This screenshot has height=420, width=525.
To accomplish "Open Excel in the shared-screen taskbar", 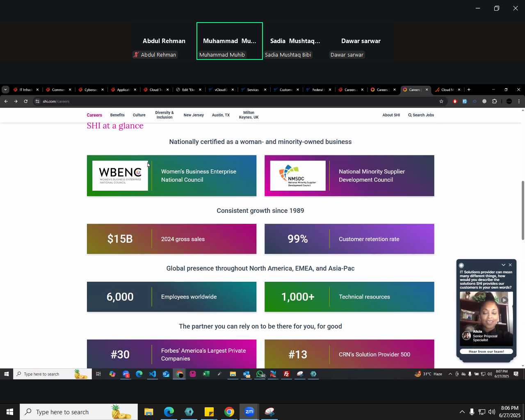I will 206,374.
